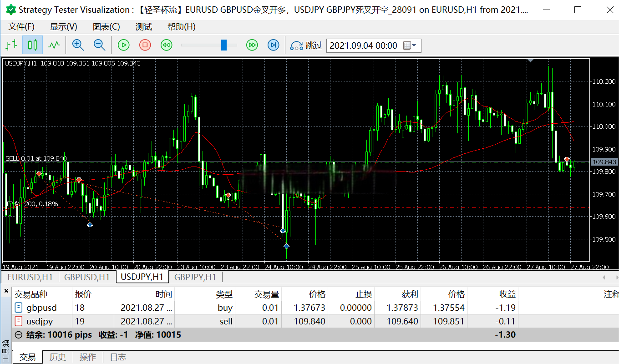Stop the strategy test
The width and height of the screenshot is (619, 364).
coord(145,45)
